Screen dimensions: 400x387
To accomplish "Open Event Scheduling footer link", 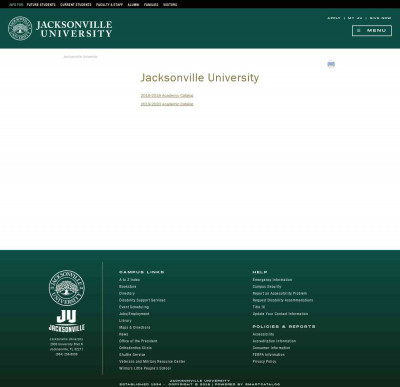I will point(134,307).
